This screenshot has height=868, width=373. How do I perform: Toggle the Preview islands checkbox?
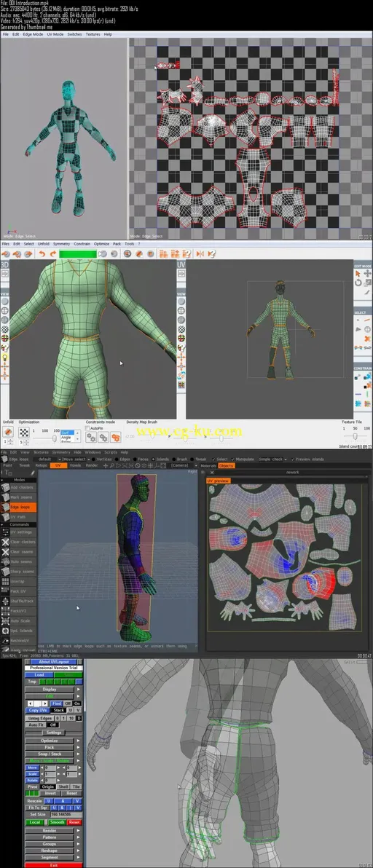293,459
